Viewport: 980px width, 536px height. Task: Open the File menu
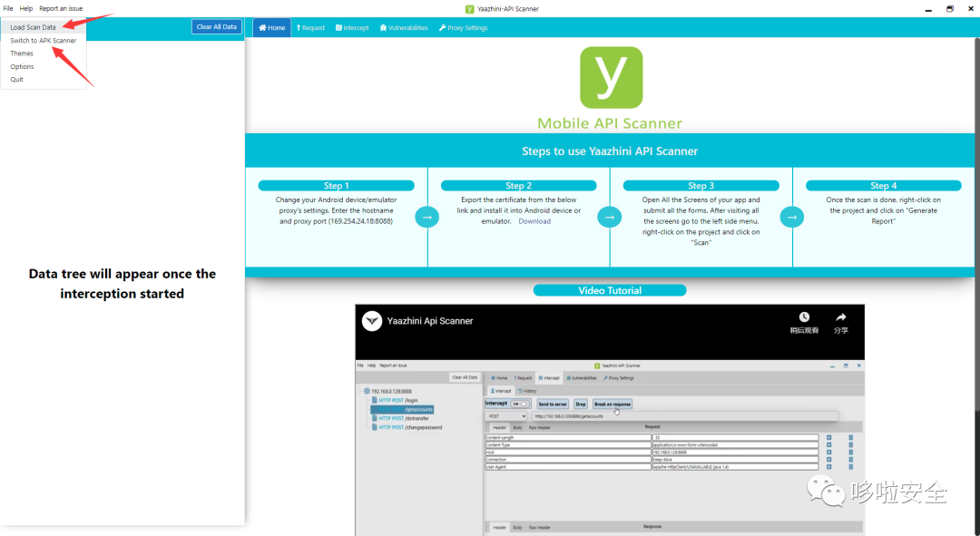pyautogui.click(x=8, y=9)
